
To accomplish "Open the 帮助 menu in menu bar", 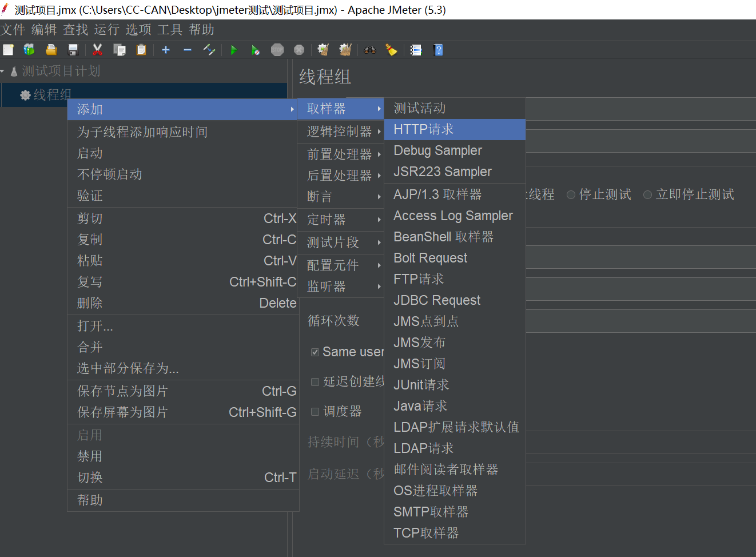I will click(x=202, y=30).
